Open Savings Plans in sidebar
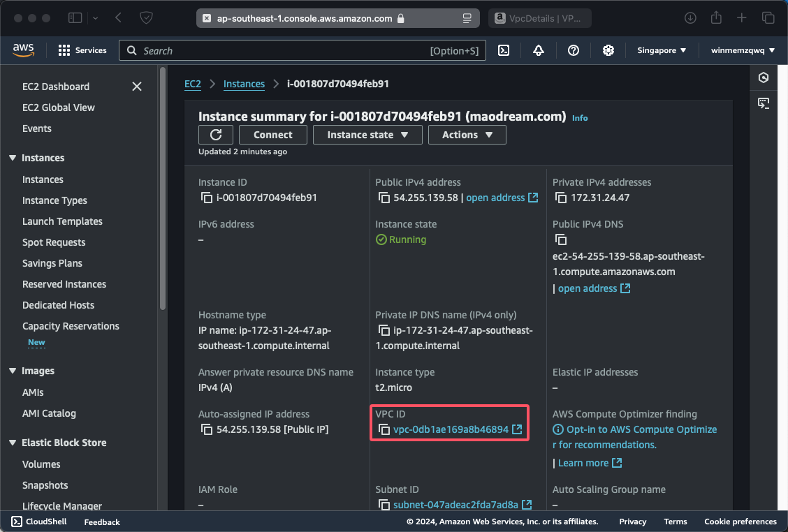The image size is (788, 532). (52, 263)
